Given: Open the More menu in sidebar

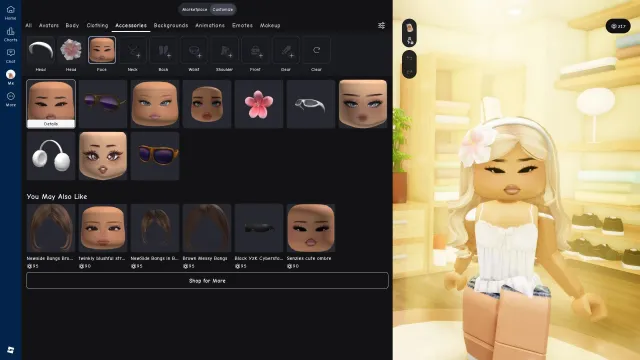Looking at the screenshot, I should click(x=11, y=99).
